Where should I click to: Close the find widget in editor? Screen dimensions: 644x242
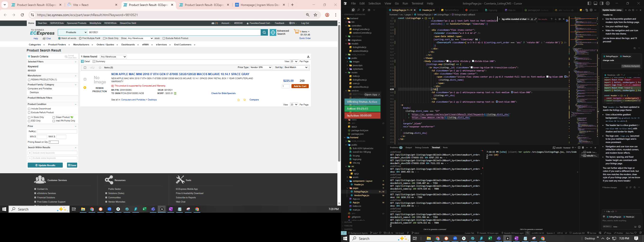point(564,19)
